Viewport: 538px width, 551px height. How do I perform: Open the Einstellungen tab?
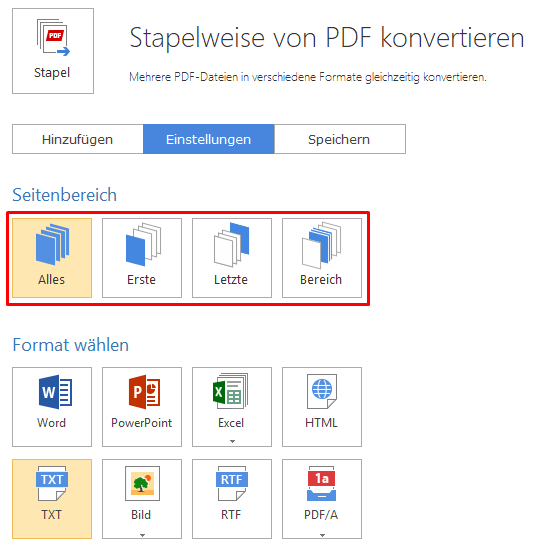tap(209, 139)
